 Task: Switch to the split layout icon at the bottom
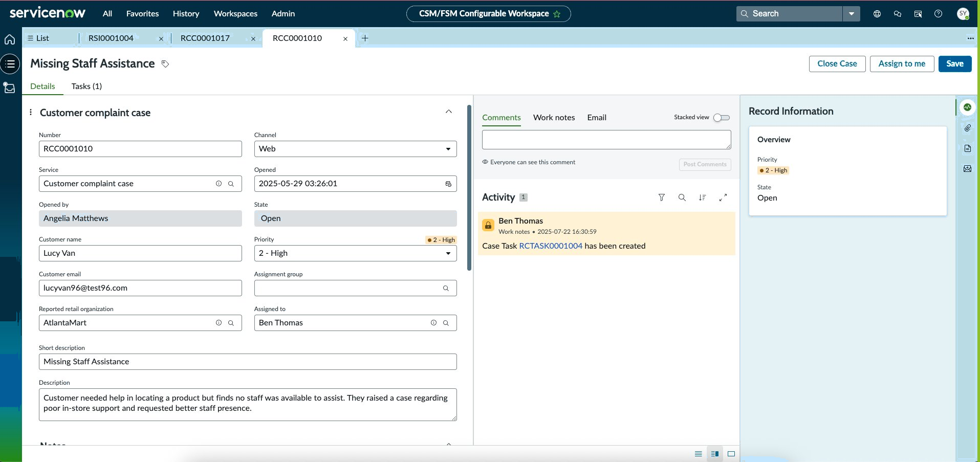[x=715, y=454]
